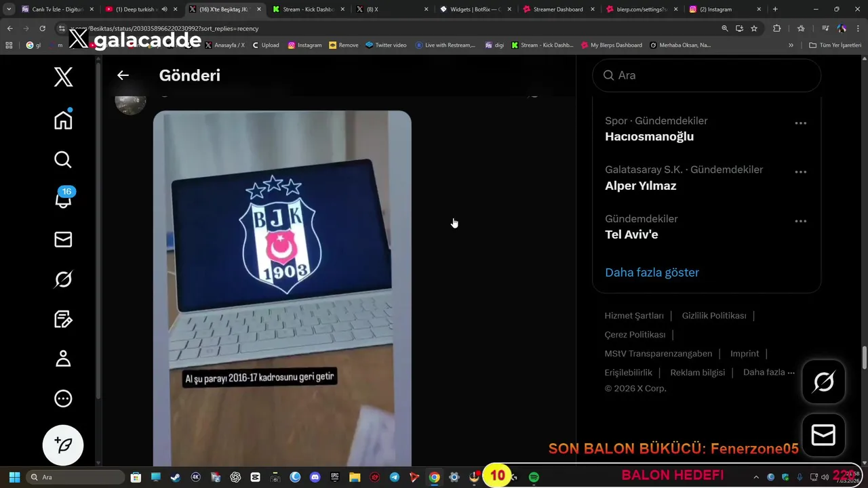Open Gizlilik Politikası footer link
The image size is (868, 488).
tap(714, 316)
